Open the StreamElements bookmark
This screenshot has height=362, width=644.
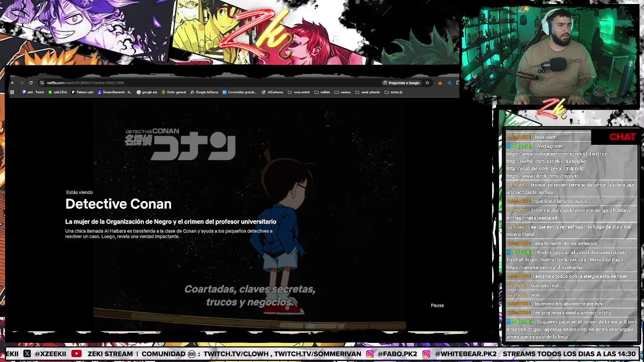115,92
